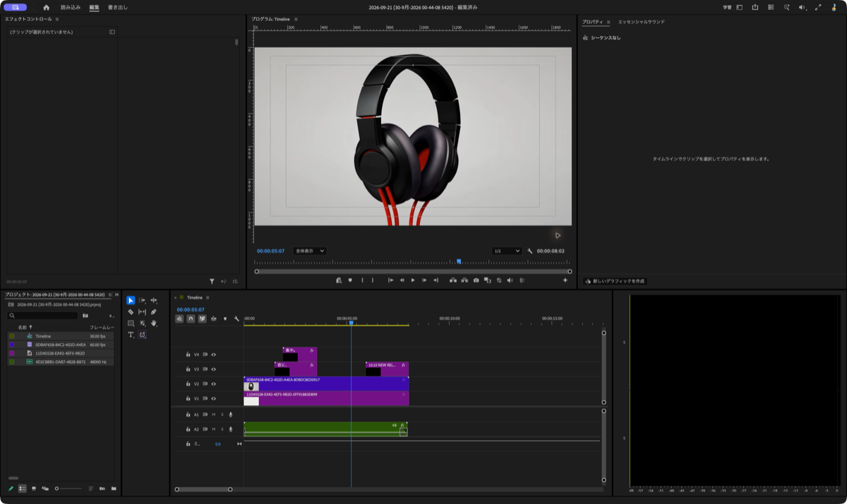
Task: Open the Properties panel menu icon
Action: (608, 22)
